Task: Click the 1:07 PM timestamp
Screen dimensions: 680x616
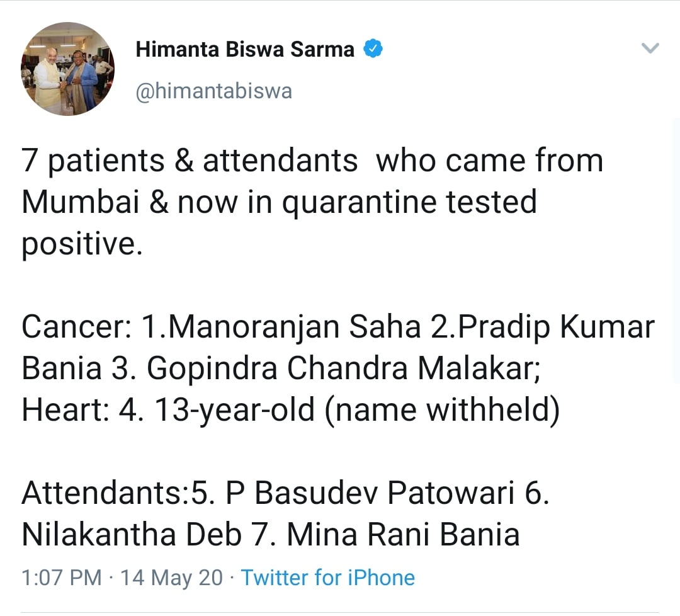Action: click(61, 578)
